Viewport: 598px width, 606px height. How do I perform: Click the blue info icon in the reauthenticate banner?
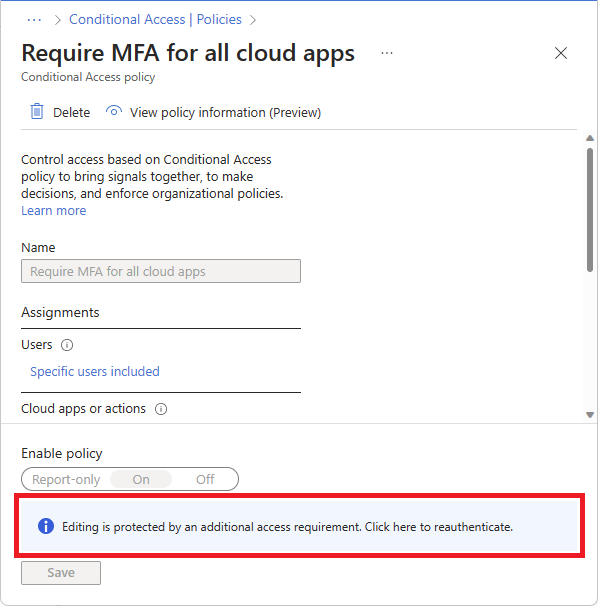coord(46,526)
